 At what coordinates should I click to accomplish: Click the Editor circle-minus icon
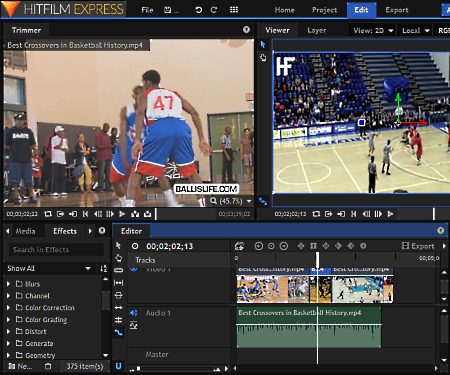(284, 246)
